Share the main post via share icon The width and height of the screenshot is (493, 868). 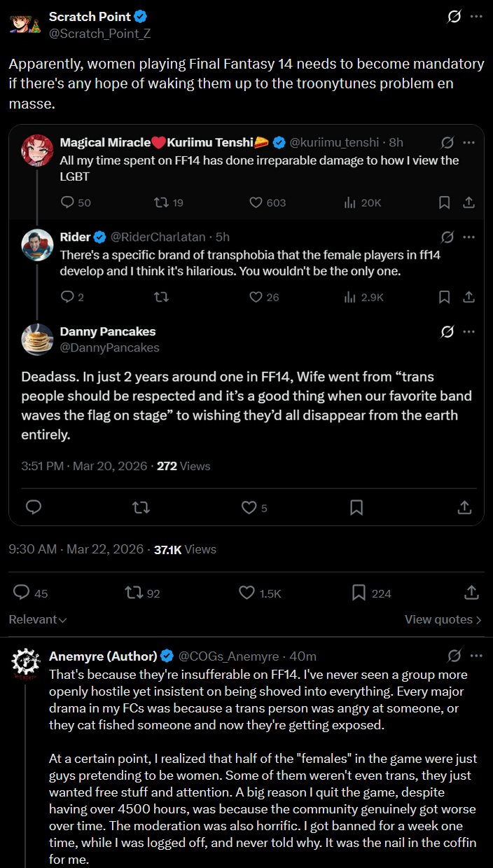tap(471, 593)
